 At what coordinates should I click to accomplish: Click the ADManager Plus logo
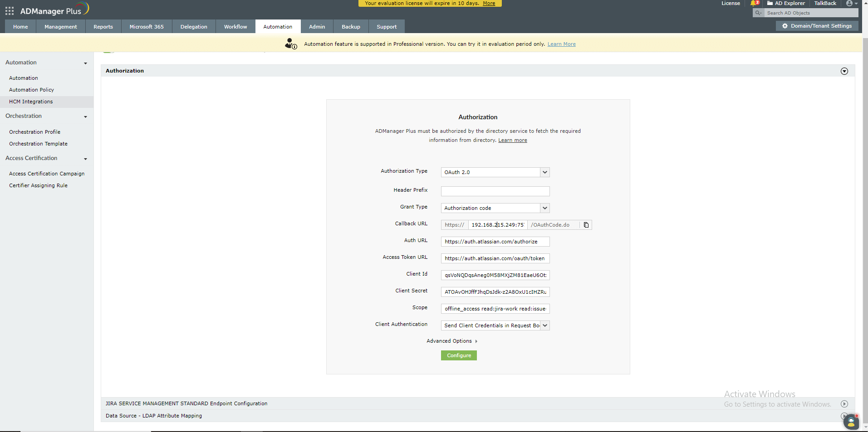click(x=51, y=9)
